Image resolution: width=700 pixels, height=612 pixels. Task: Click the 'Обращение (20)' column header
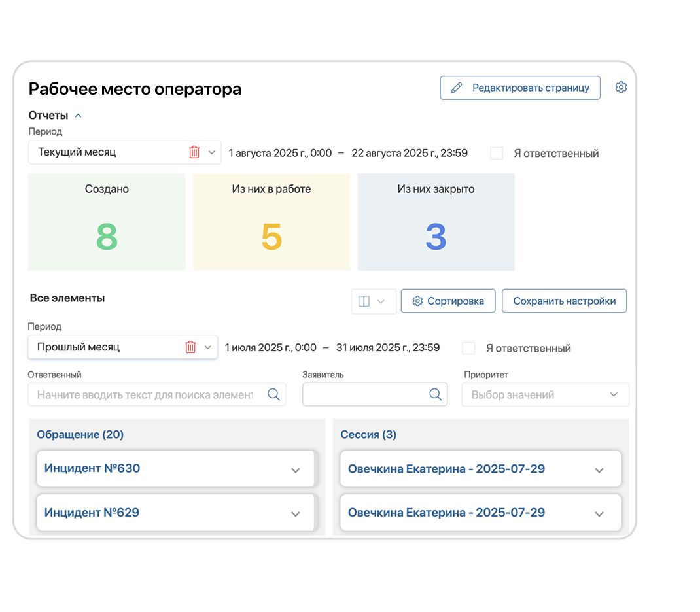(80, 434)
